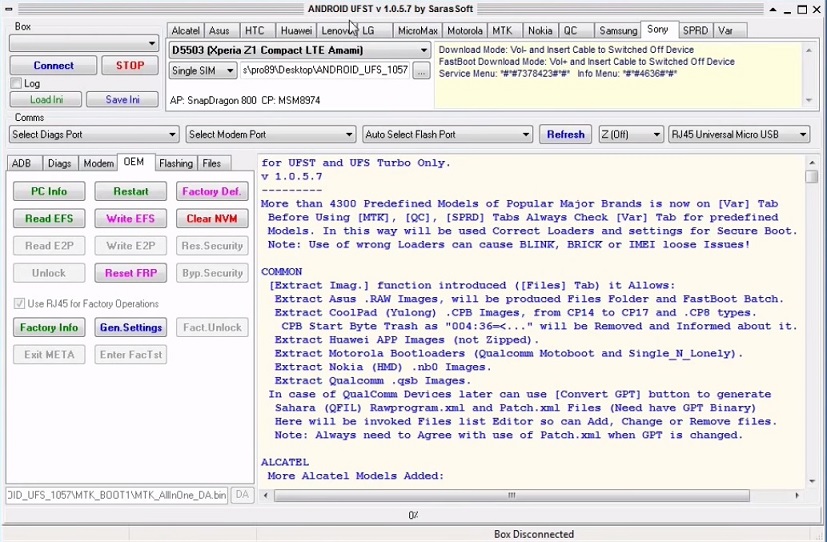Open the Select Diags Port dropdown
This screenshot has height=542, width=827.
(94, 134)
